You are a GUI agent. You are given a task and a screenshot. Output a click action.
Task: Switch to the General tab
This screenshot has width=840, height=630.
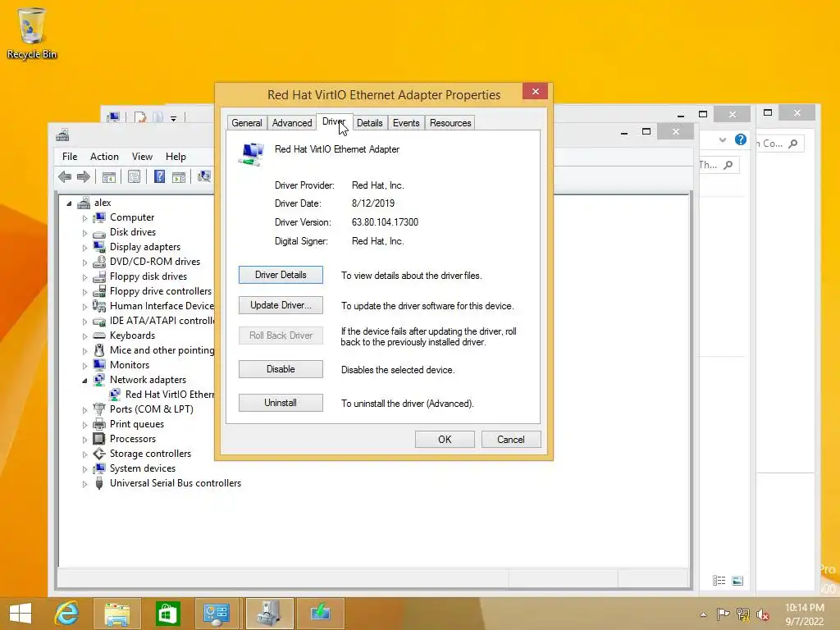pos(246,123)
